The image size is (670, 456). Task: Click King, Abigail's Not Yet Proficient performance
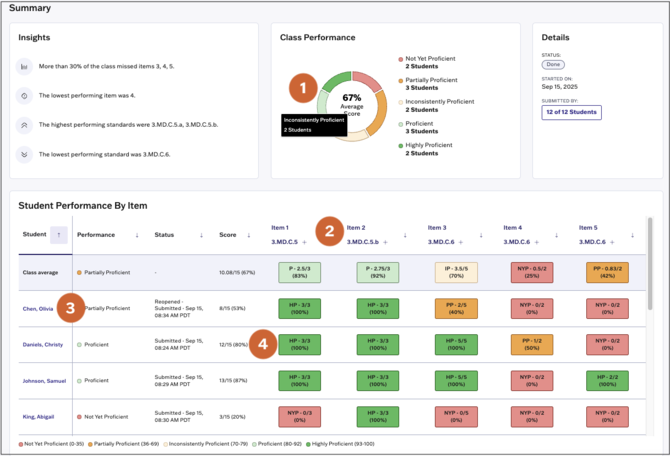point(103,417)
